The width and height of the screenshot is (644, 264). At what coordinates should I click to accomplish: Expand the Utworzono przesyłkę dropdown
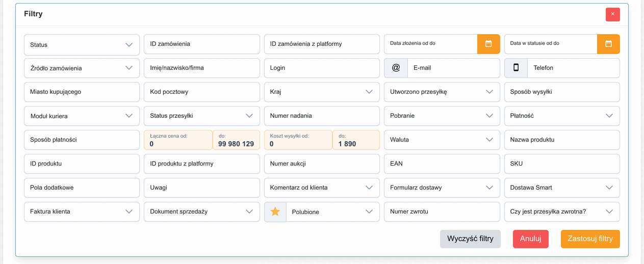coord(442,92)
